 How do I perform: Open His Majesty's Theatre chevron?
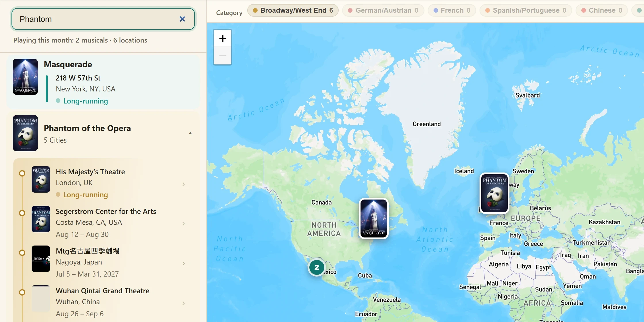point(184,184)
